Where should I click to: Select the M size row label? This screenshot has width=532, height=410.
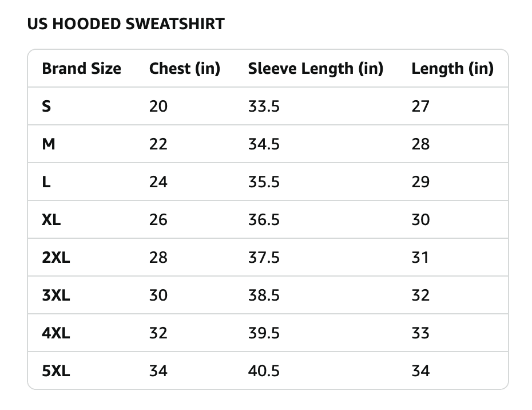pyautogui.click(x=49, y=144)
